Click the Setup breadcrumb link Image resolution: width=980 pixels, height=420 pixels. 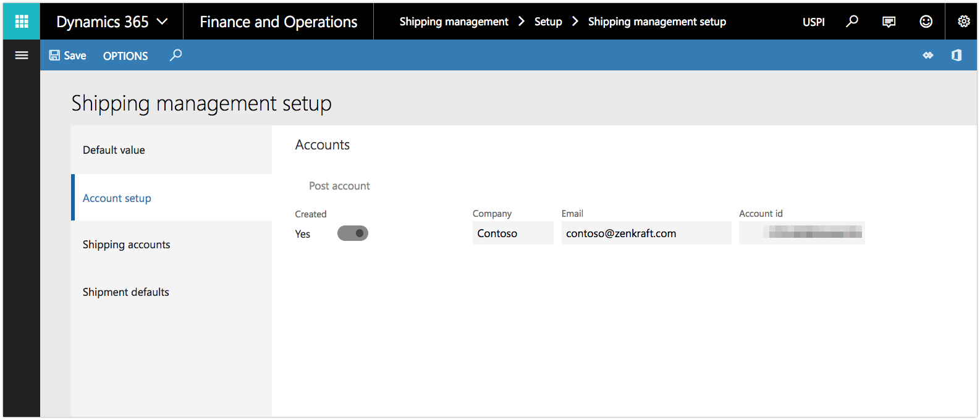pyautogui.click(x=548, y=22)
